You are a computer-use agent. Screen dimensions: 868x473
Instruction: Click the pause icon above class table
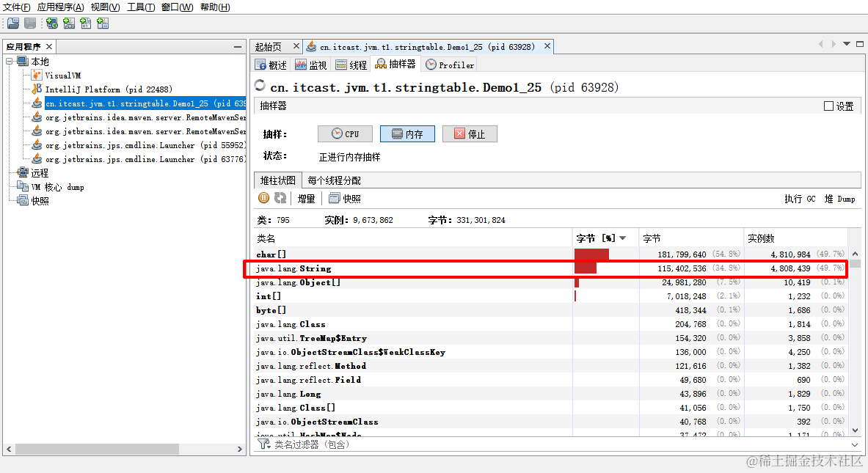pos(264,198)
